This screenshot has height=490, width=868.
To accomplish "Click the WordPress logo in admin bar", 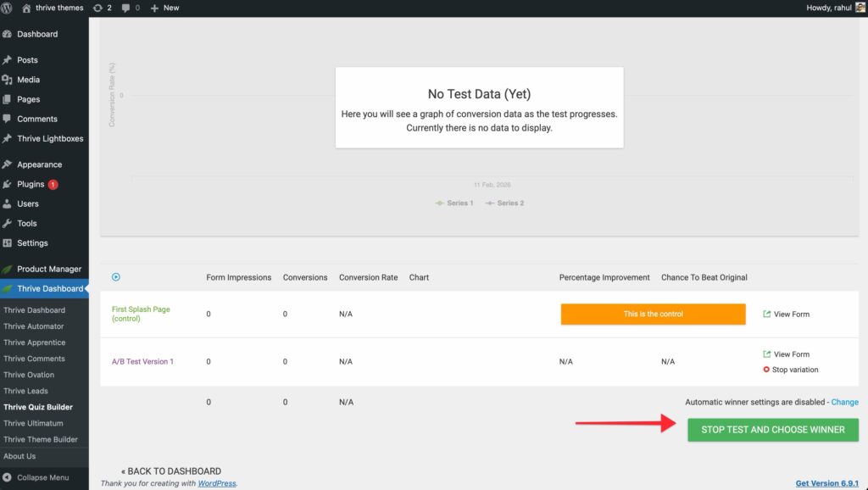I will pyautogui.click(x=8, y=8).
